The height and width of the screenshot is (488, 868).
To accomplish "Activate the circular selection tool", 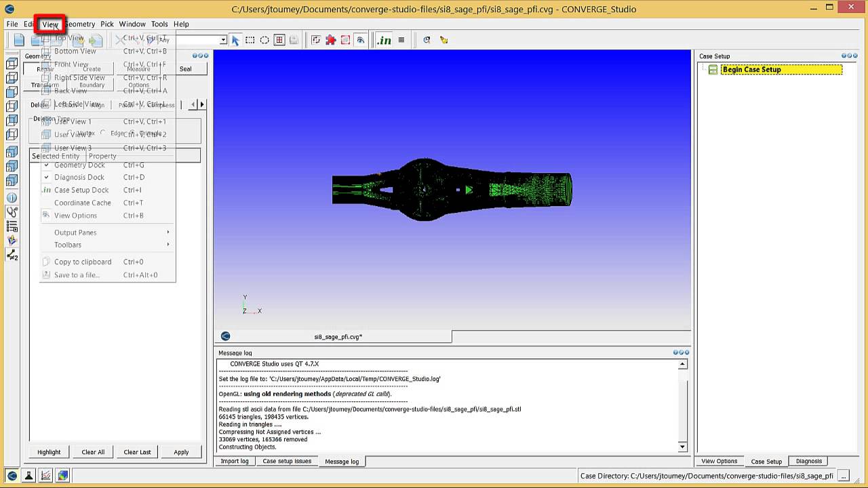I will (264, 40).
